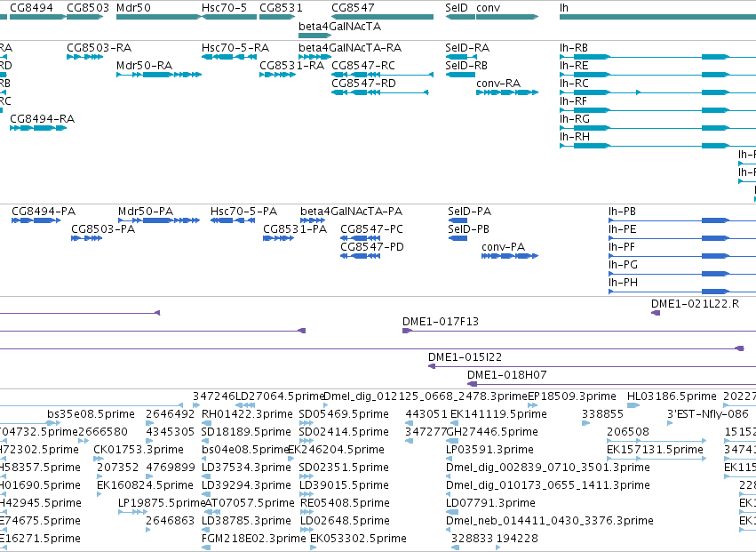Open the SelD-PA protein feature

point(458,220)
